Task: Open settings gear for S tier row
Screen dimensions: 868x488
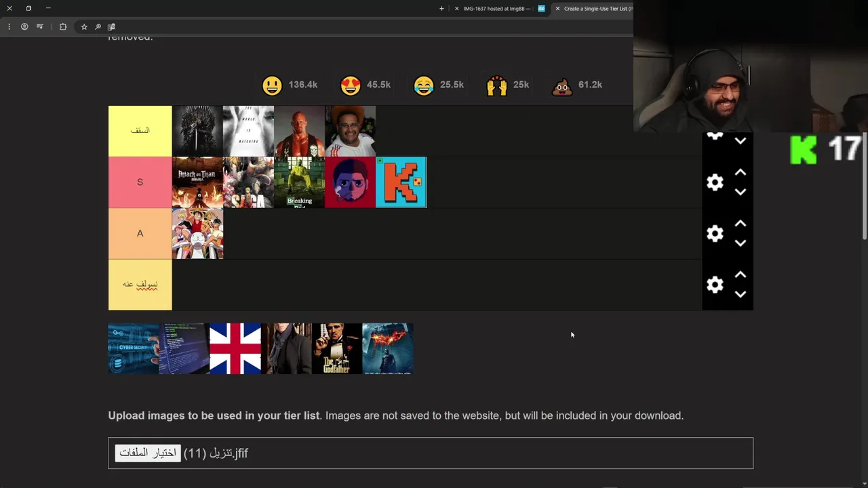Action: (715, 182)
